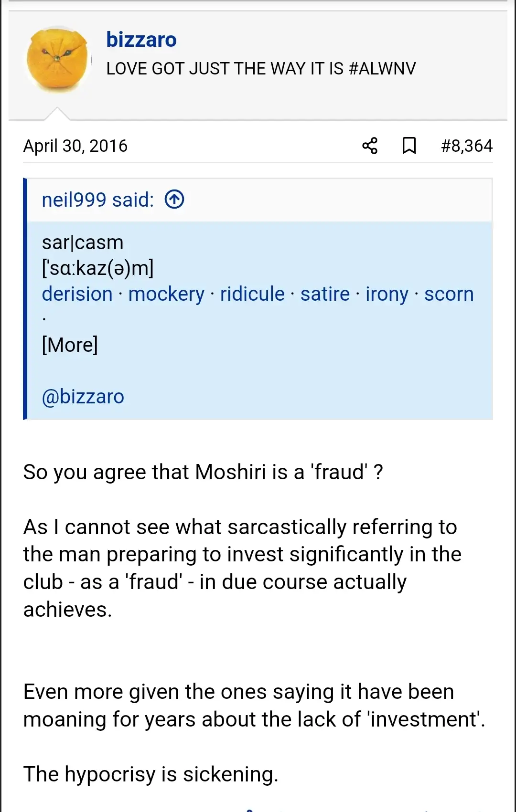Open the @bizzaro mention in the quote

(83, 397)
